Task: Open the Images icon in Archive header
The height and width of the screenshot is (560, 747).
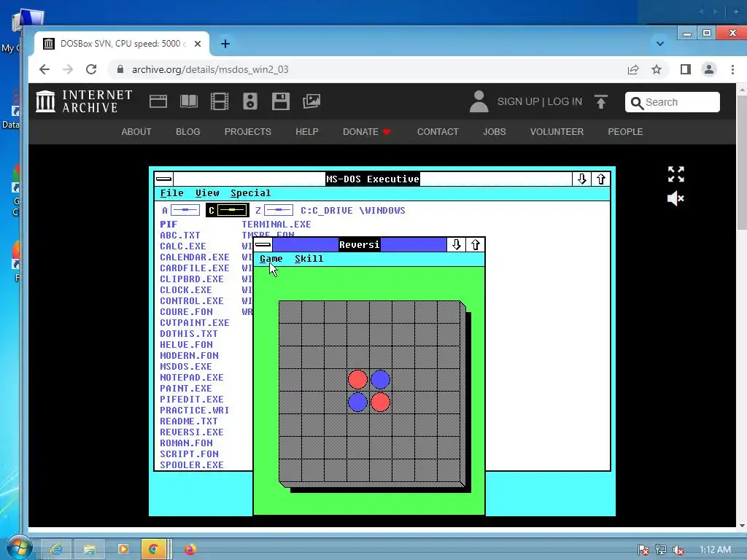Action: [x=311, y=101]
